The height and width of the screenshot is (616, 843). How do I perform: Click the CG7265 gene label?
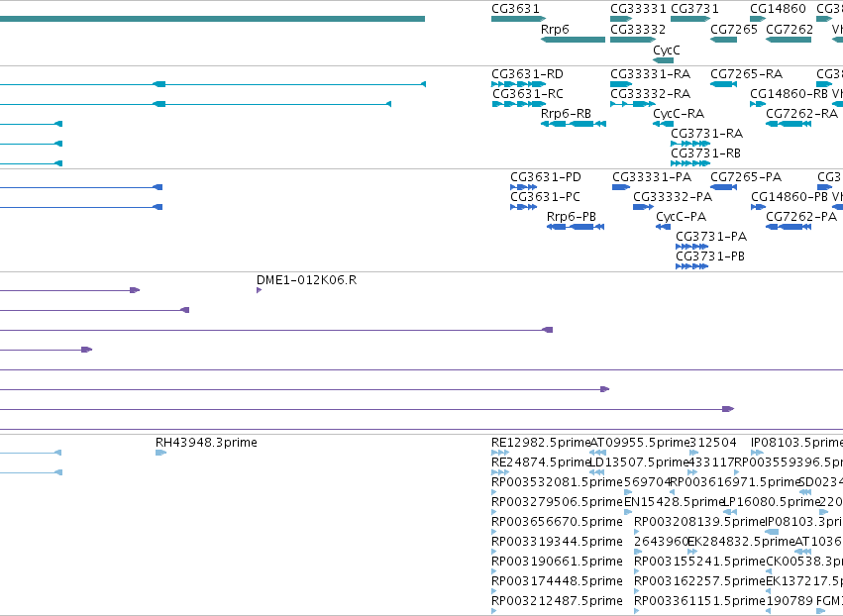[734, 30]
